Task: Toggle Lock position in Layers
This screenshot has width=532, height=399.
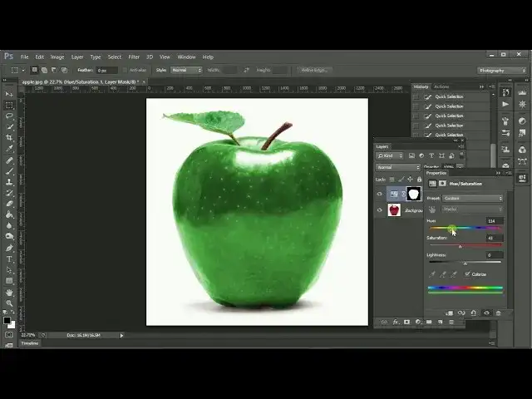Action: [x=410, y=180]
